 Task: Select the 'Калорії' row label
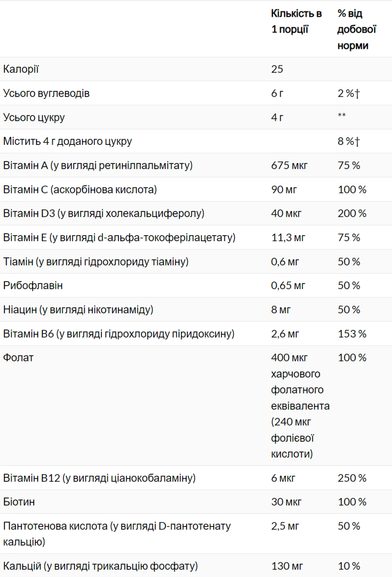[21, 69]
